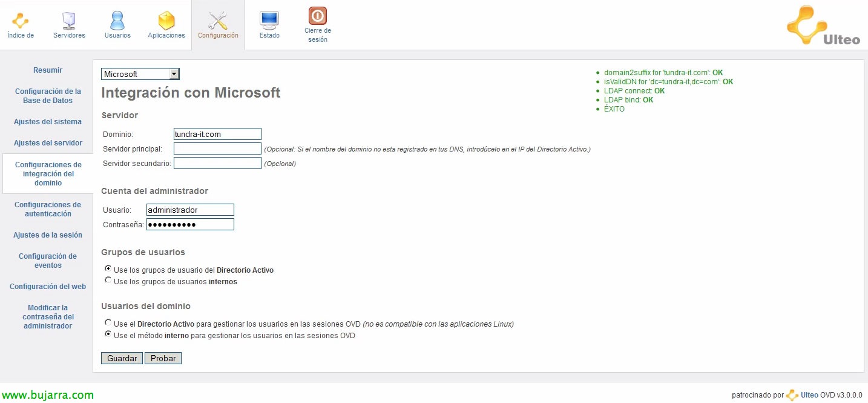
Task: Select the Configuración tools icon
Action: coord(218,21)
